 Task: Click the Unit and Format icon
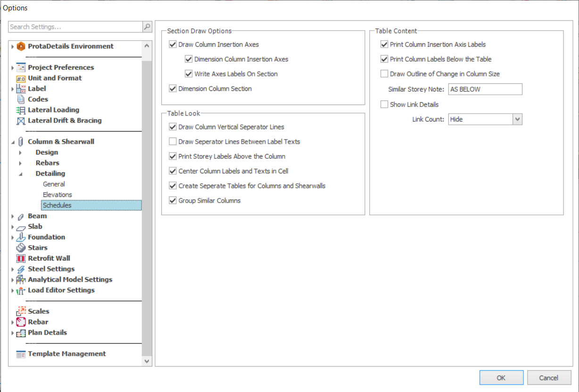pyautogui.click(x=21, y=78)
